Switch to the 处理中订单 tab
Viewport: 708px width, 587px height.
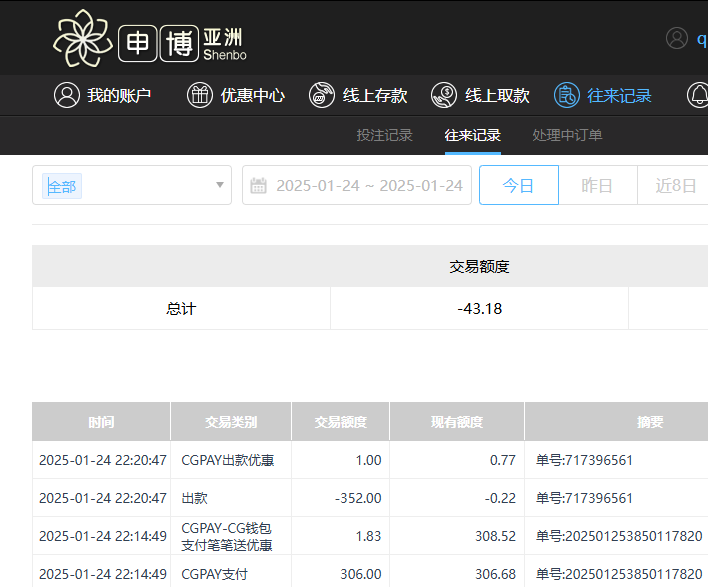coord(567,135)
